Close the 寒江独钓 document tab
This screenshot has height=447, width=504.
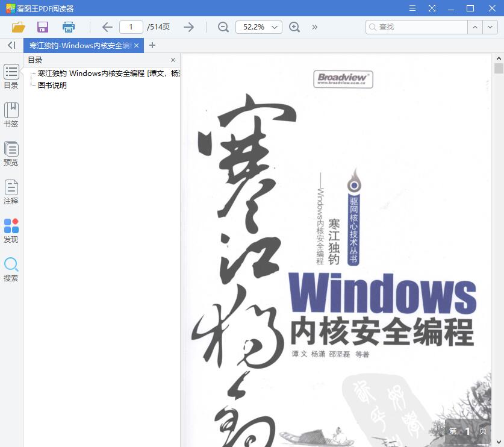[137, 45]
